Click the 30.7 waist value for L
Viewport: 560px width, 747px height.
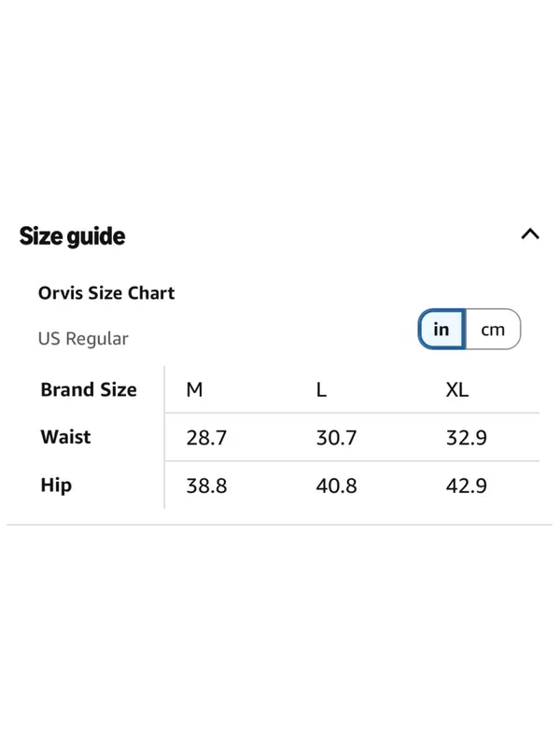pos(337,438)
